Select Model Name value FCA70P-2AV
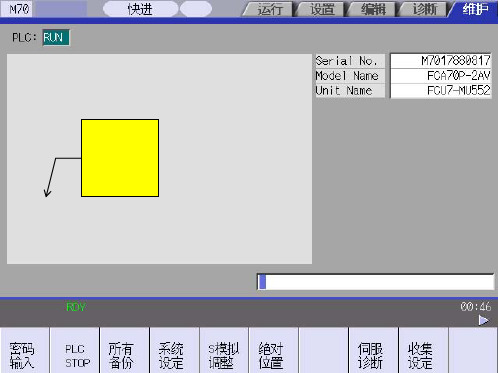Image resolution: width=498 pixels, height=373 pixels. (441, 76)
